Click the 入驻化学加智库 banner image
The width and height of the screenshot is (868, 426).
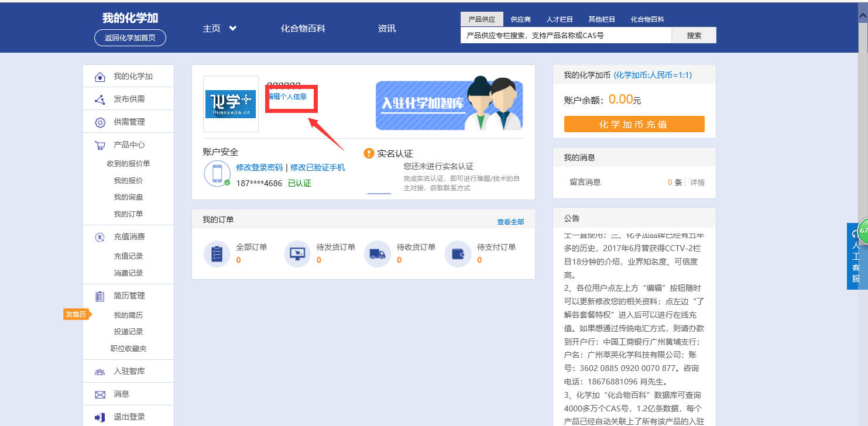click(449, 104)
